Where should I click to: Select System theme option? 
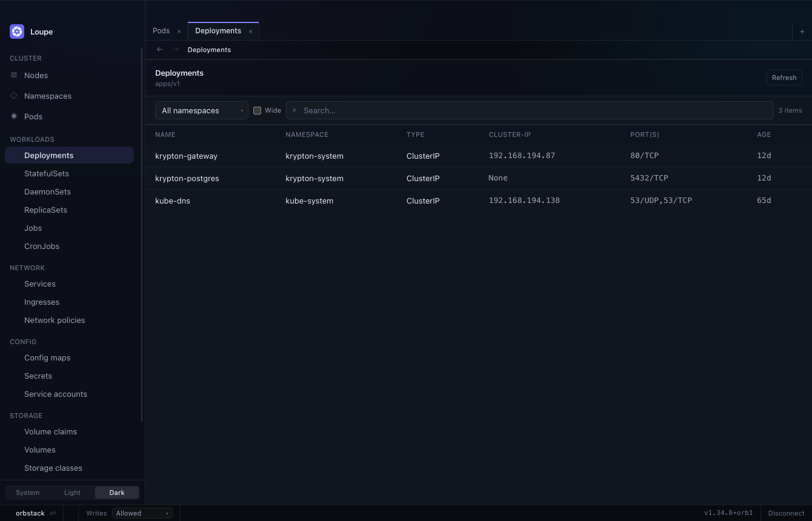coord(27,493)
